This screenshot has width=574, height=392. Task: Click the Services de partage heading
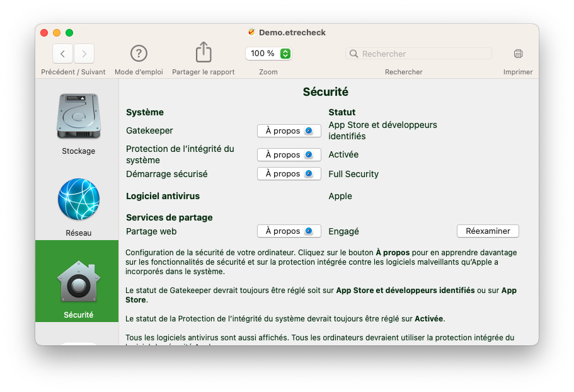(169, 217)
